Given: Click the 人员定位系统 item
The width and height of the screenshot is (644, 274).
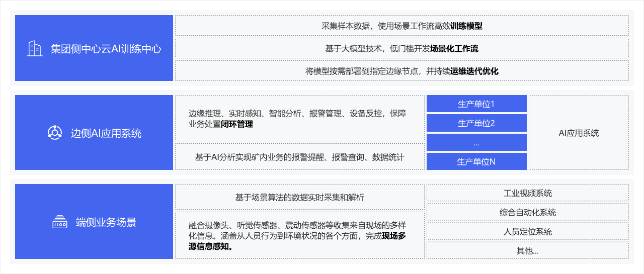Looking at the screenshot, I should coord(527,231).
